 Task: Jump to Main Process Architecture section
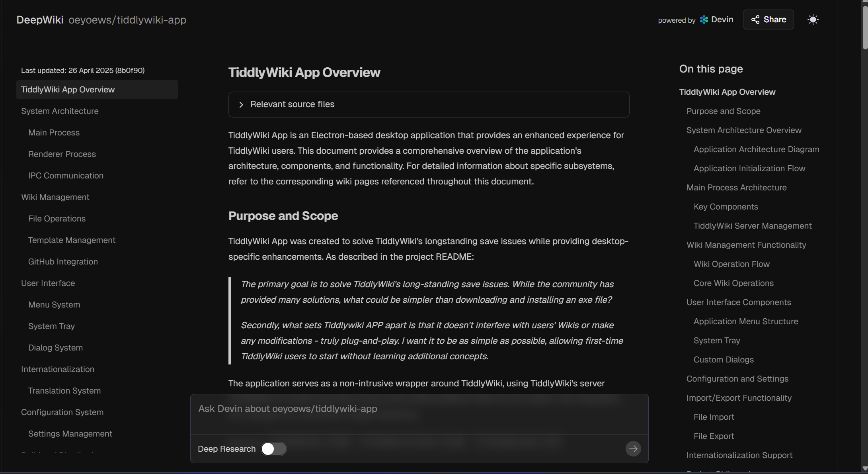pos(736,188)
